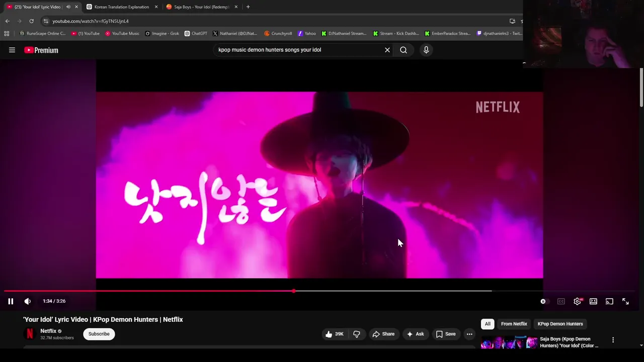This screenshot has width=644, height=362.
Task: Open djnathanielrs3 Twitch bookmark
Action: point(499,34)
